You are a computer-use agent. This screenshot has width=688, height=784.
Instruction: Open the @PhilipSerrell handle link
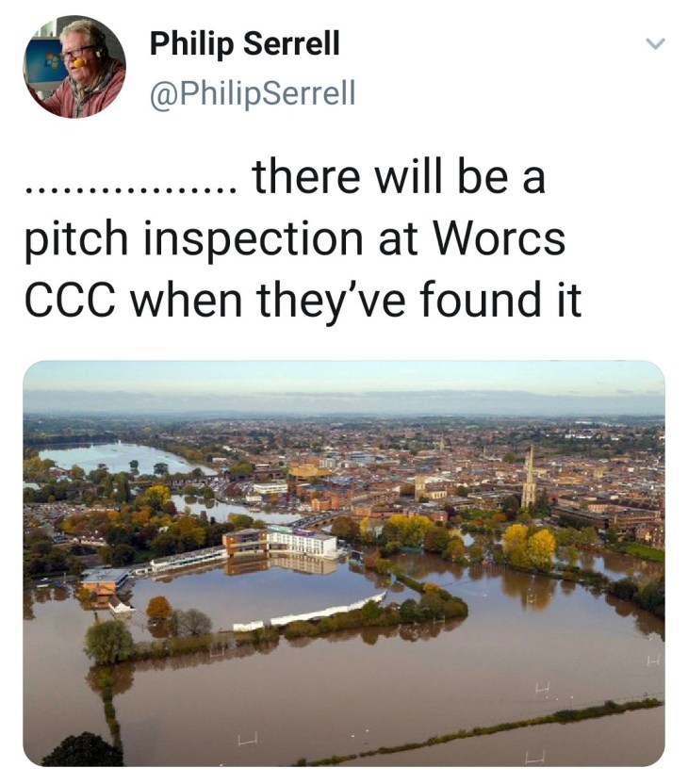[x=253, y=93]
